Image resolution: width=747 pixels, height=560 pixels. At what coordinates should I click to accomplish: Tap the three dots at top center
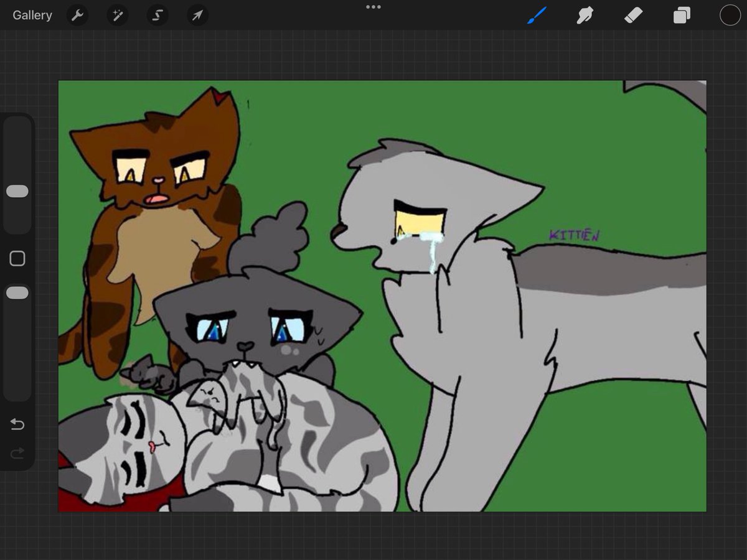coord(374,7)
